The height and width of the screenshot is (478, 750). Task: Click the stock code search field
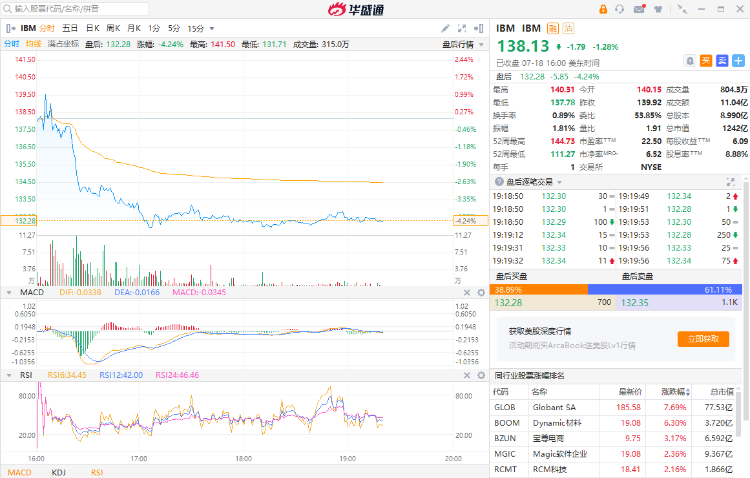[75, 9]
